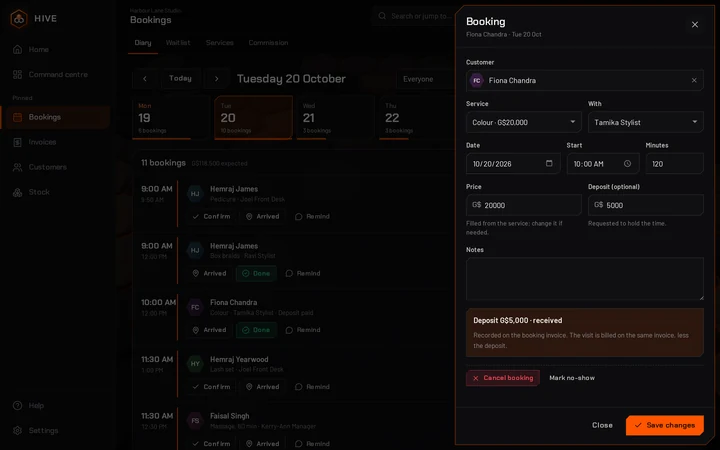Confirm Hemraj Yearwood Lash set booking
The height and width of the screenshot is (450, 720).
click(212, 387)
